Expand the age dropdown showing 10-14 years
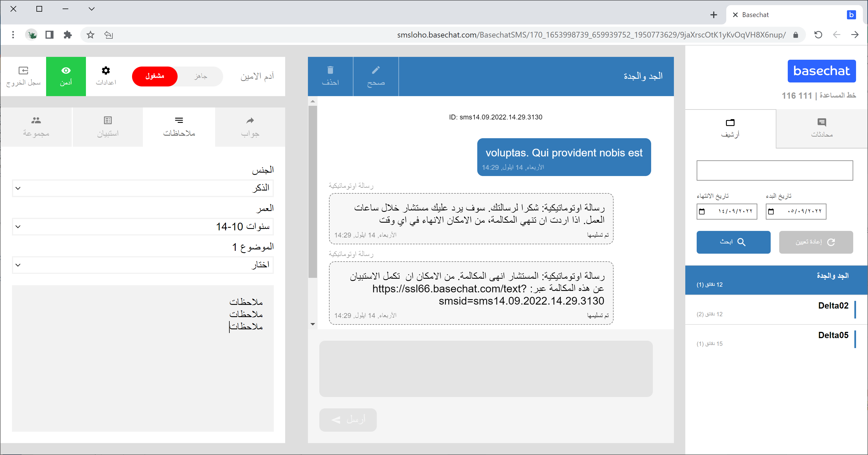868x455 pixels. pos(143,227)
